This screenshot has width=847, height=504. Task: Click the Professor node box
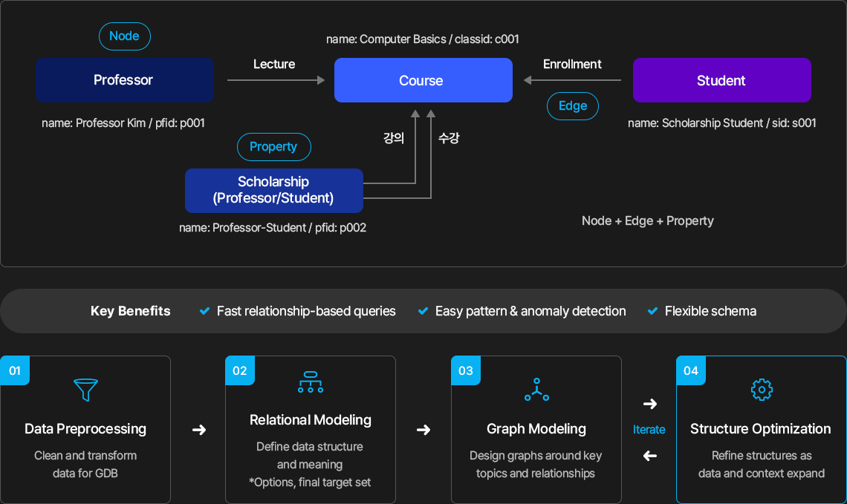pos(125,80)
